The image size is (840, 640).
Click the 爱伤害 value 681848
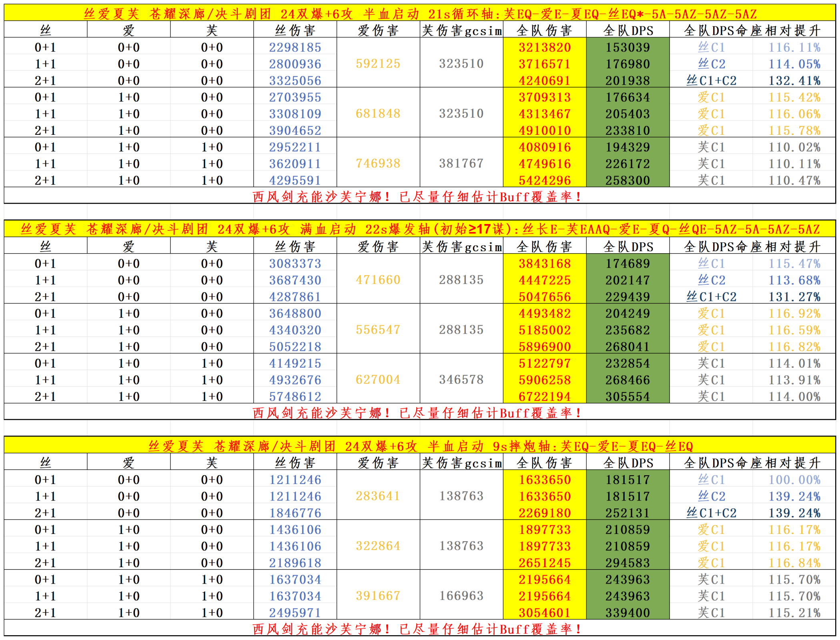point(378,114)
